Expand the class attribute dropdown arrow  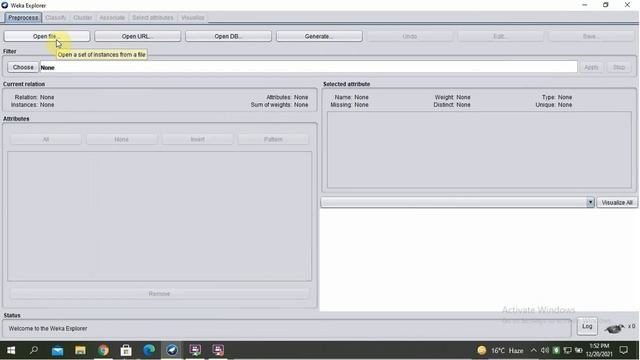[x=590, y=202]
